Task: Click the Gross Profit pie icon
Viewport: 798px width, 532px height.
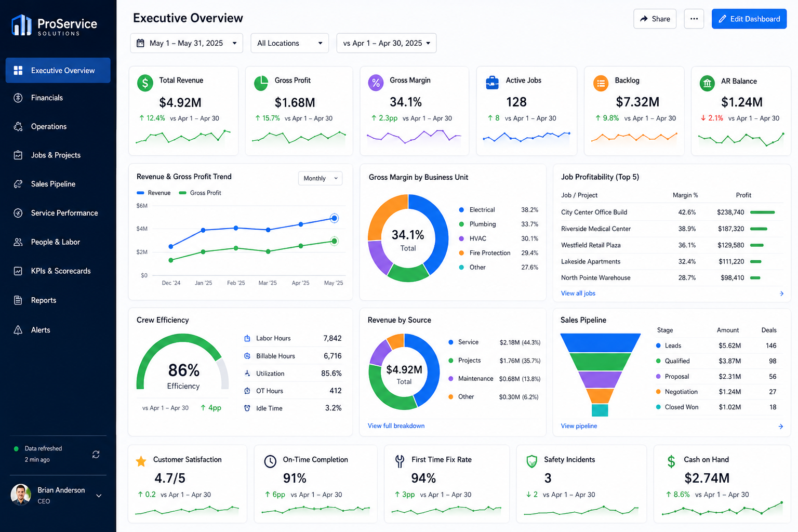Action: pyautogui.click(x=261, y=83)
